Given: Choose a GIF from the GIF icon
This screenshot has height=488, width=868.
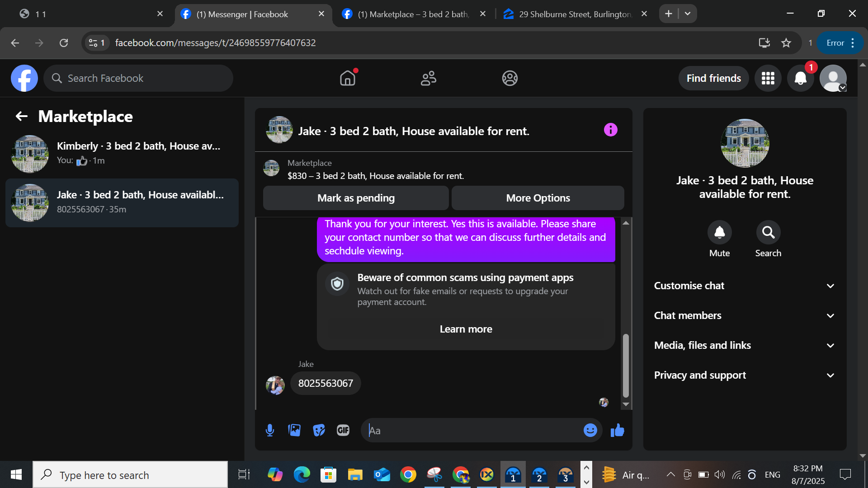Looking at the screenshot, I should click(343, 430).
